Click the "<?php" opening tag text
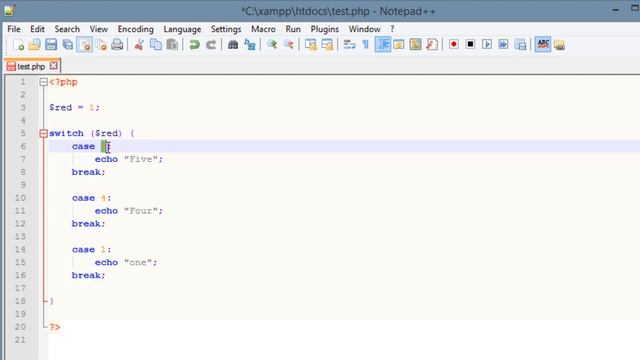 [x=63, y=82]
